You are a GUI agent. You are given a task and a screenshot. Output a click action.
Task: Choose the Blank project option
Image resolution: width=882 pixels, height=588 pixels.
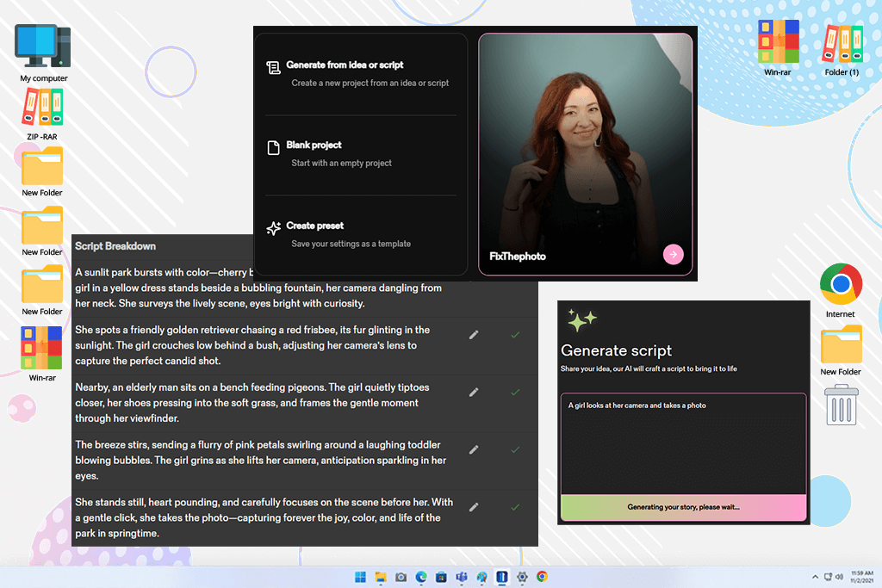tap(361, 154)
